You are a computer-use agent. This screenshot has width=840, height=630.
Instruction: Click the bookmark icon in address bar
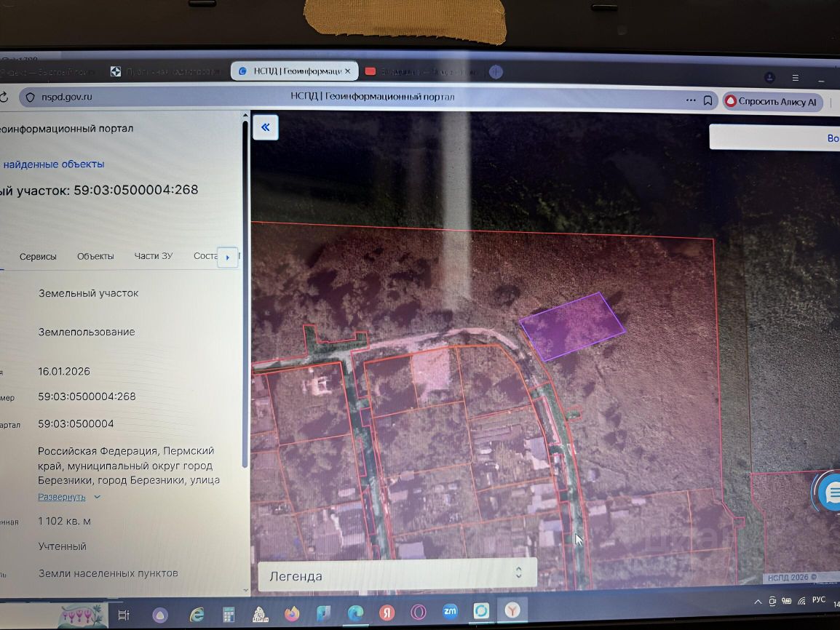[708, 101]
